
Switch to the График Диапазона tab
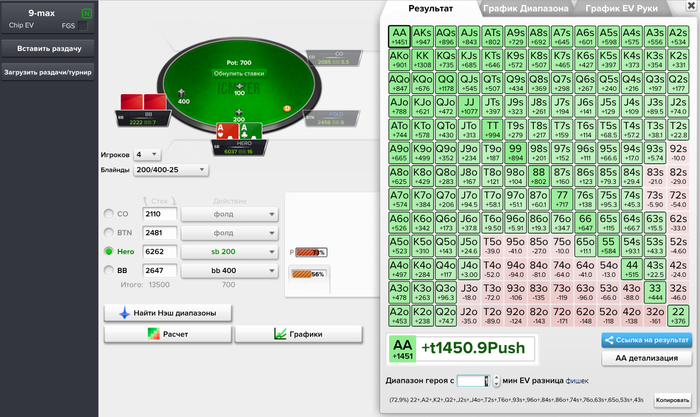(525, 8)
